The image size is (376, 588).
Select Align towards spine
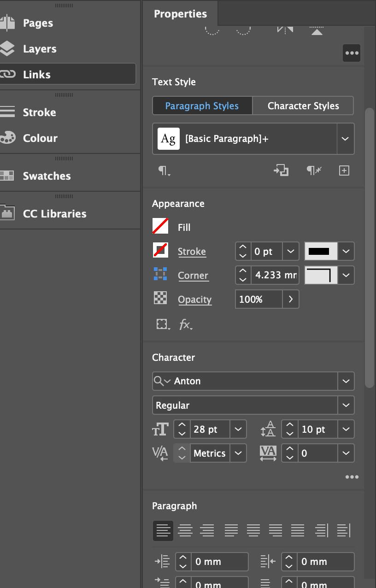pos(322,530)
